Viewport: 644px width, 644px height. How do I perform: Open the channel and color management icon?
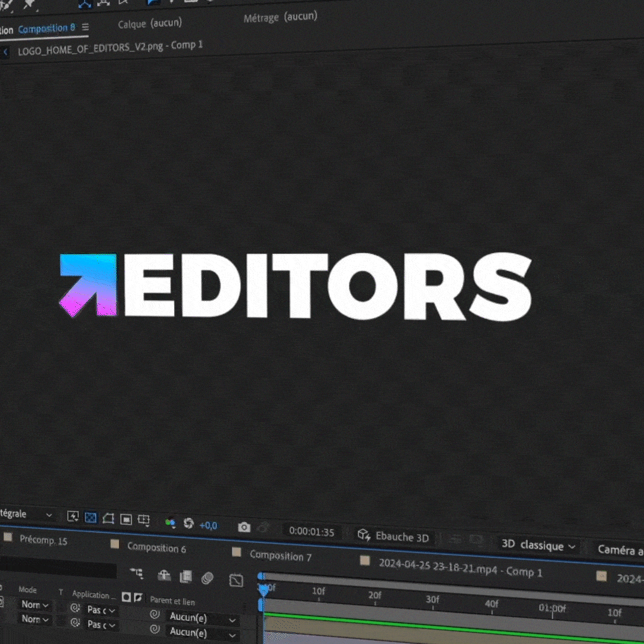(x=171, y=522)
